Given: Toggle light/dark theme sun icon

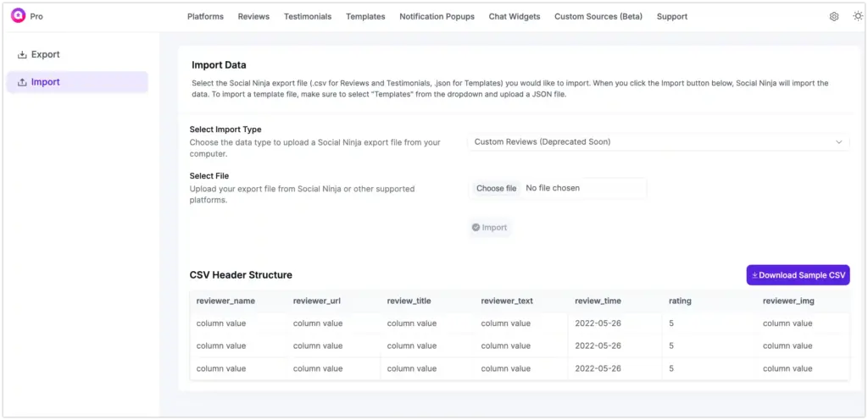Looking at the screenshot, I should [x=857, y=17].
